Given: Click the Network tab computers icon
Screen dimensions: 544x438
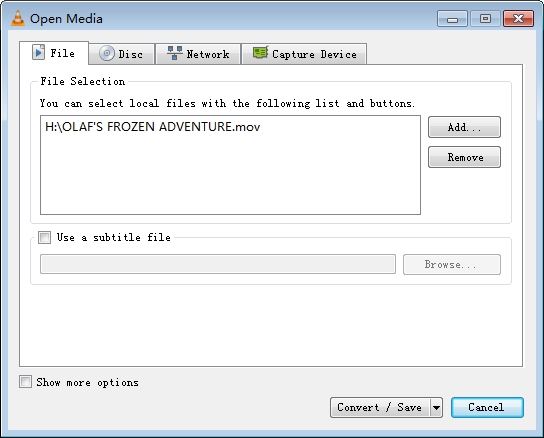Looking at the screenshot, I should click(x=175, y=53).
